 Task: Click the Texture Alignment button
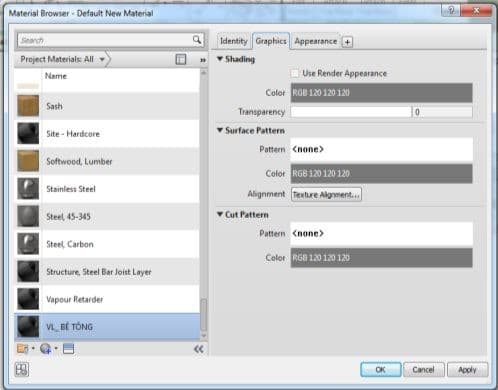click(326, 194)
